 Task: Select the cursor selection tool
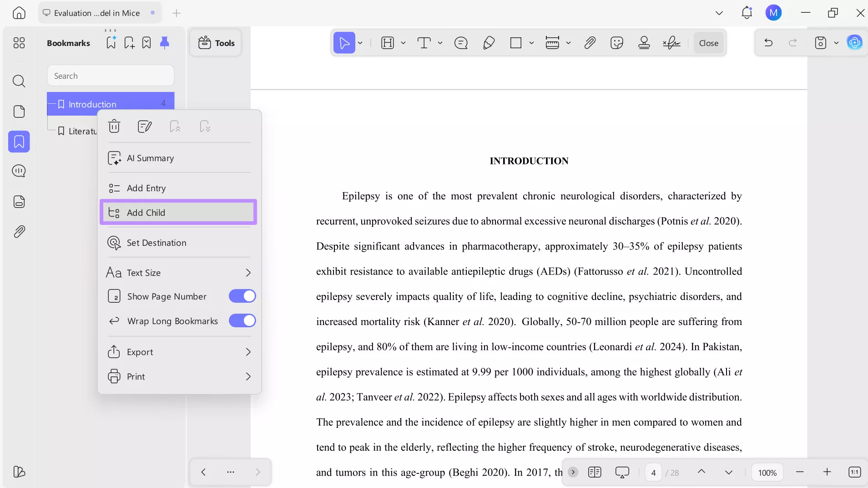(x=344, y=43)
